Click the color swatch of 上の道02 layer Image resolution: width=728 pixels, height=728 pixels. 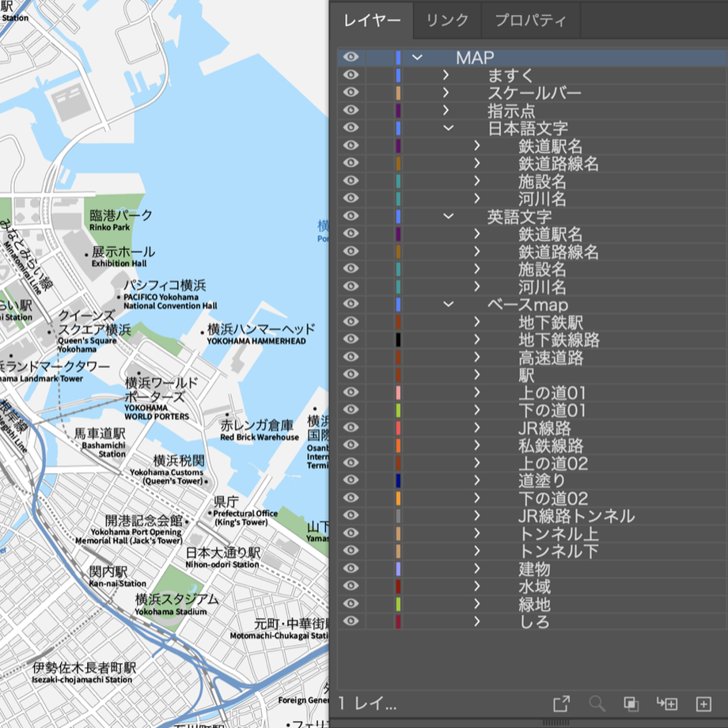coord(398,463)
